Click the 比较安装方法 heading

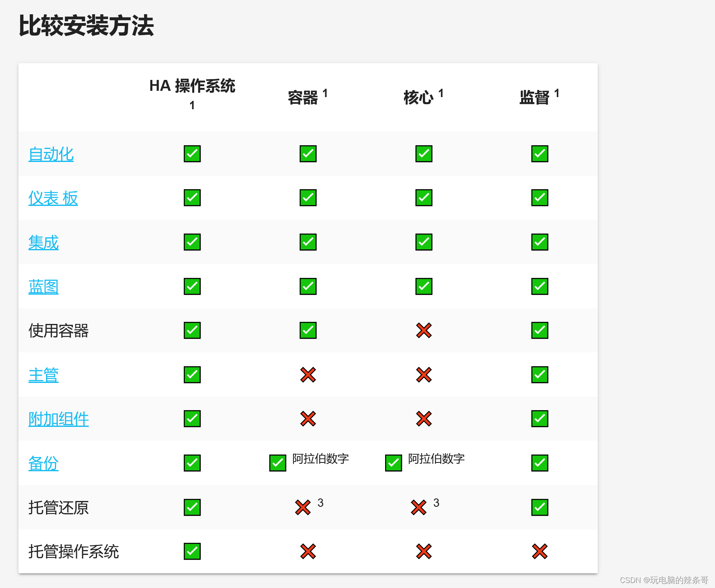[86, 26]
